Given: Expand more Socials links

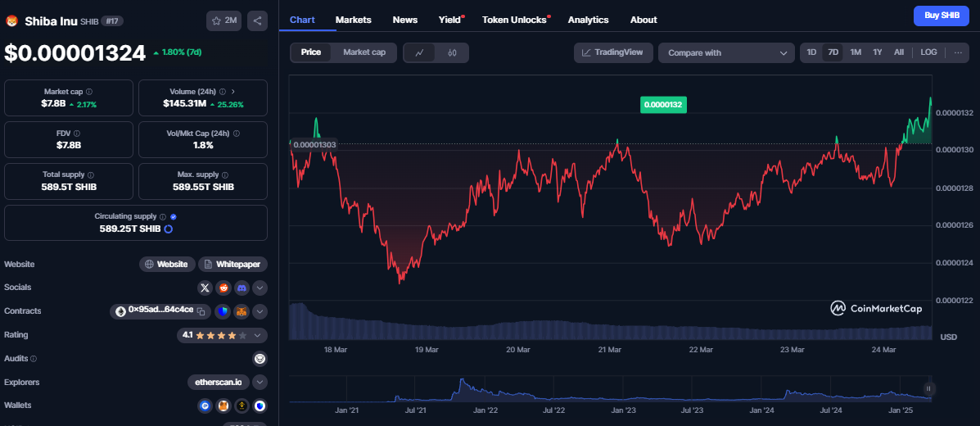Looking at the screenshot, I should pos(260,288).
